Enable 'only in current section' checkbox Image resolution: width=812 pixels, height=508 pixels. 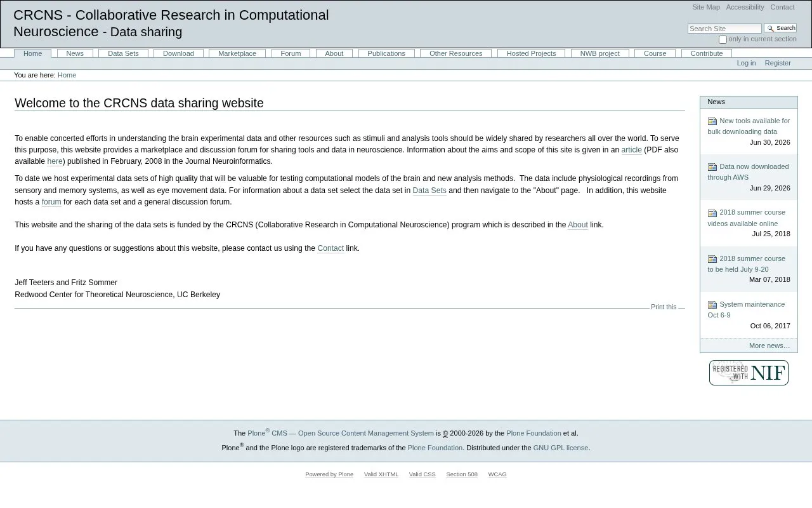pyautogui.click(x=722, y=39)
